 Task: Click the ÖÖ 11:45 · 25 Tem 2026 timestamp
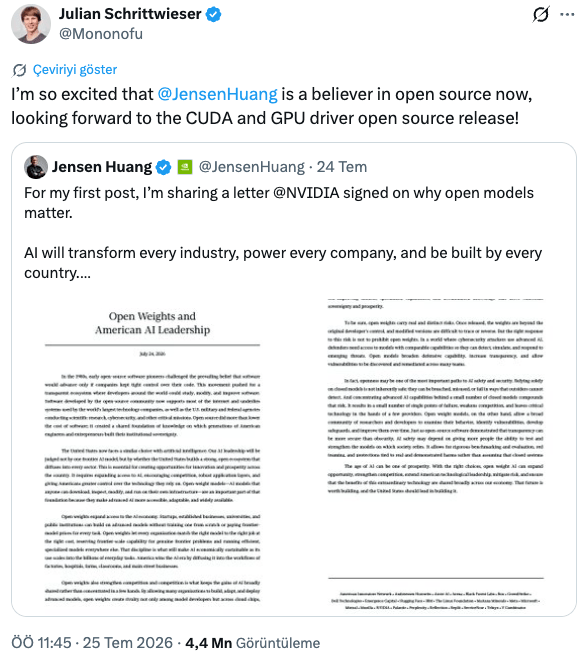point(92,643)
